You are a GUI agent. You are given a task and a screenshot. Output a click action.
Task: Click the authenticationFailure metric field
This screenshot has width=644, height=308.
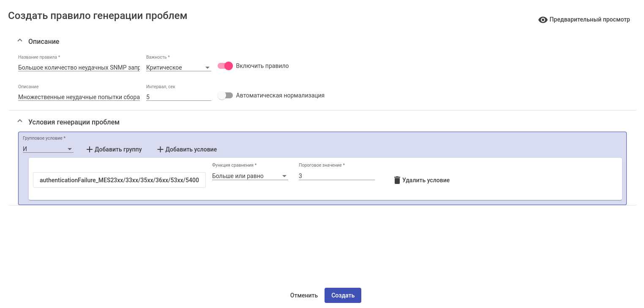(x=119, y=180)
